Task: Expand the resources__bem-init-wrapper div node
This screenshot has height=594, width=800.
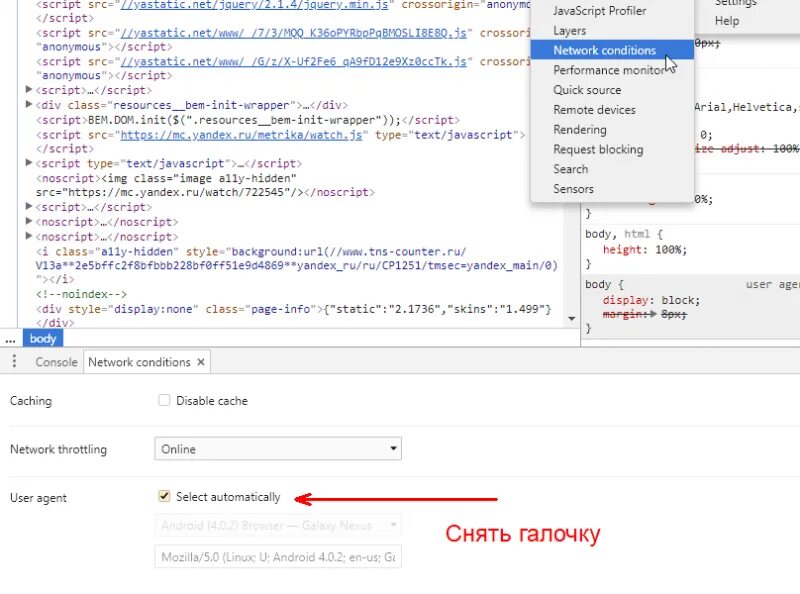Action: pos(29,105)
